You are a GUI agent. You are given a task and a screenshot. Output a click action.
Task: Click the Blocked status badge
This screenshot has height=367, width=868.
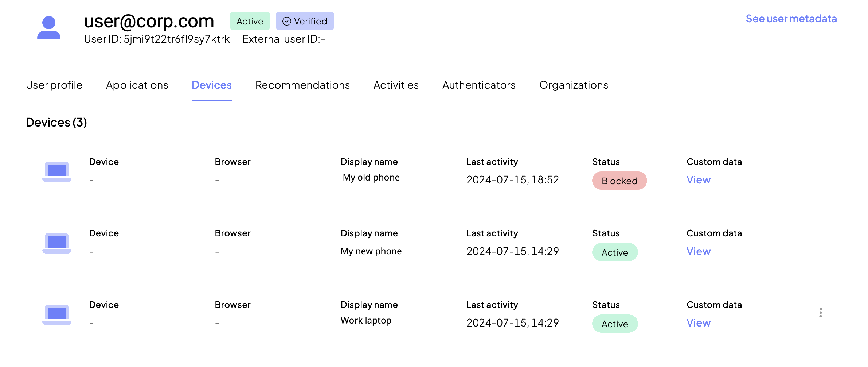click(x=619, y=181)
